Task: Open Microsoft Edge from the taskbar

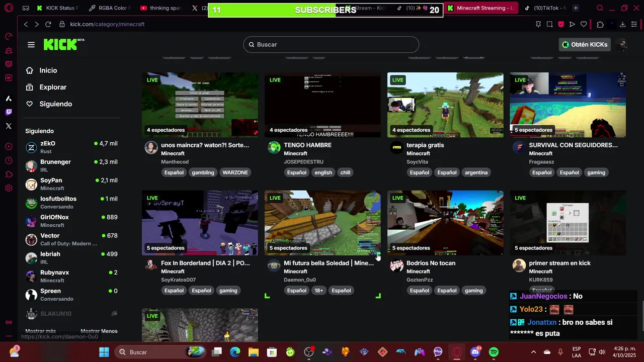Action: (x=235, y=352)
